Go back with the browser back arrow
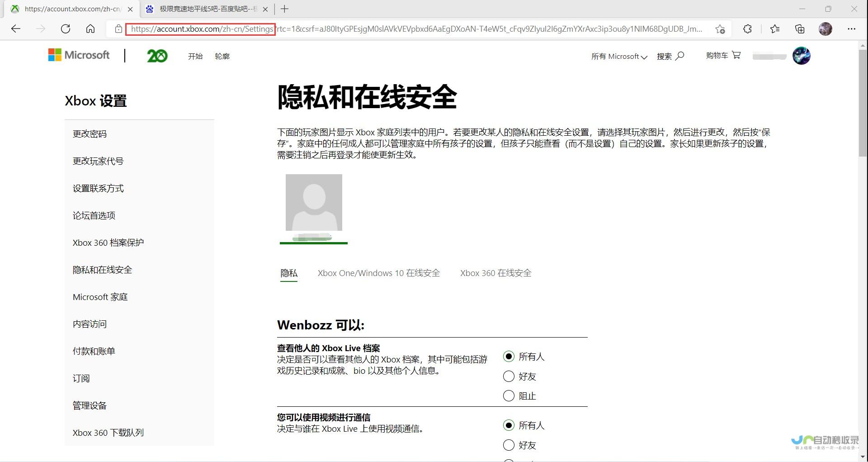The width and height of the screenshot is (868, 462). click(16, 29)
